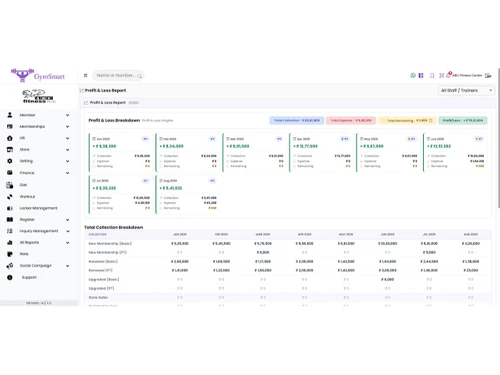Click the Store Sales row label

[x=98, y=297]
